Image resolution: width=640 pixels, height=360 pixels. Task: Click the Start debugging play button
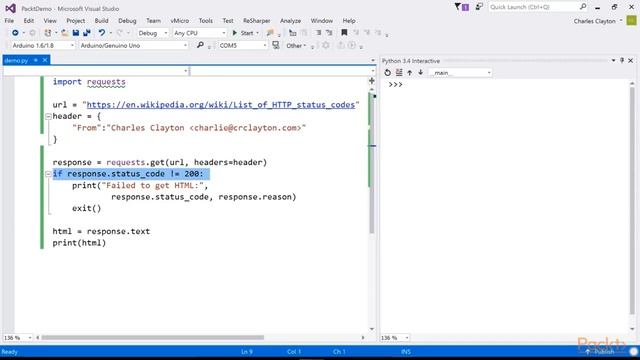tap(235, 33)
